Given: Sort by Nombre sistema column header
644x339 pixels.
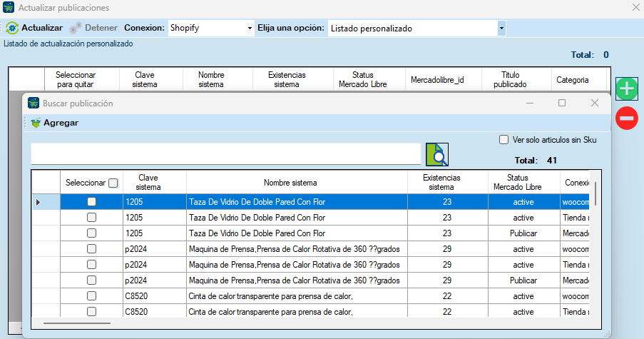Looking at the screenshot, I should 296,183.
